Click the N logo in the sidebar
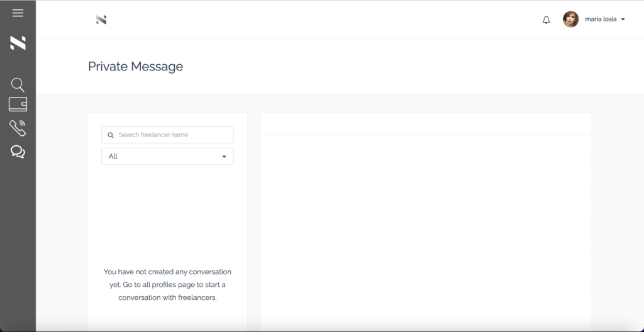The image size is (644, 332). (18, 43)
